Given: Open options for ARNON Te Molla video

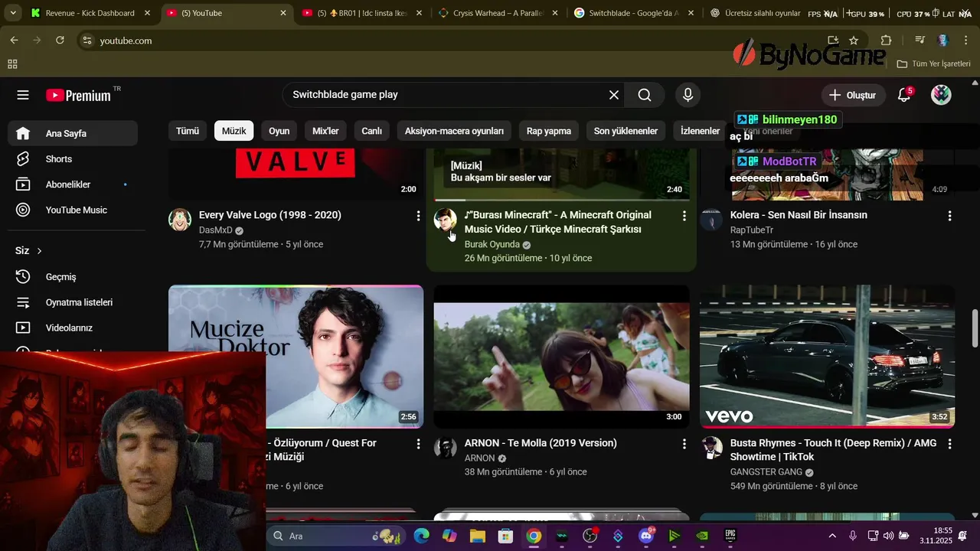Looking at the screenshot, I should pos(684,444).
